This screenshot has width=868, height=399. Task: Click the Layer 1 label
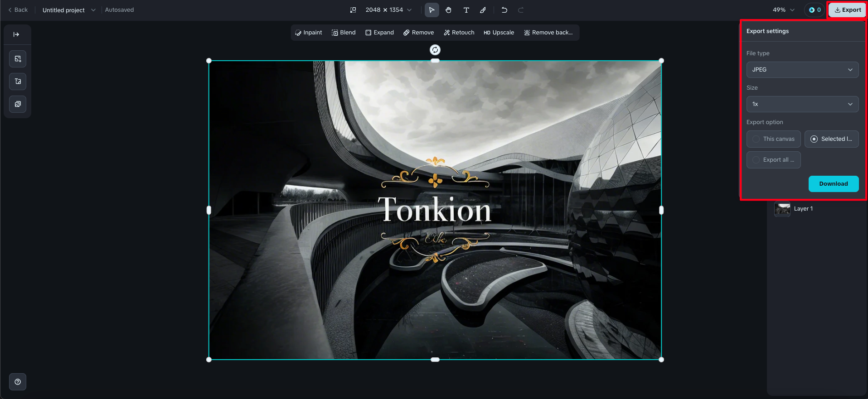[803, 209]
